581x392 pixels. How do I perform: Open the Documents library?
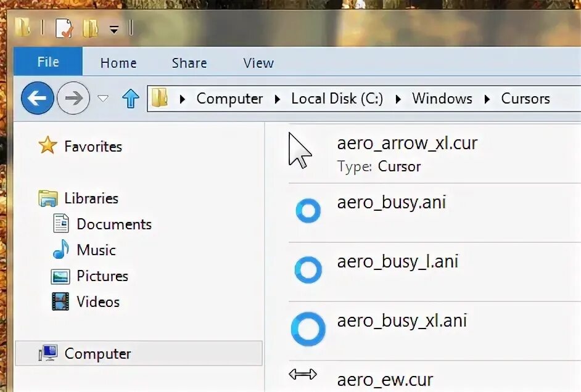pyautogui.click(x=114, y=224)
